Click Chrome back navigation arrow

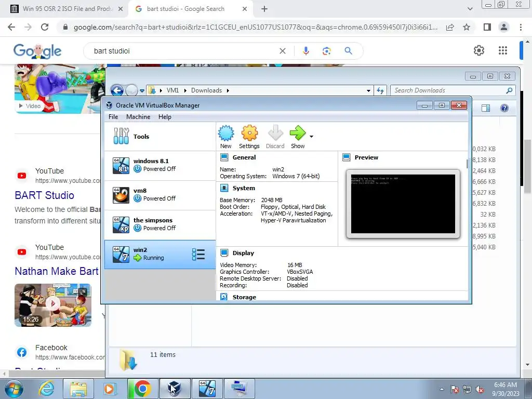pyautogui.click(x=11, y=27)
